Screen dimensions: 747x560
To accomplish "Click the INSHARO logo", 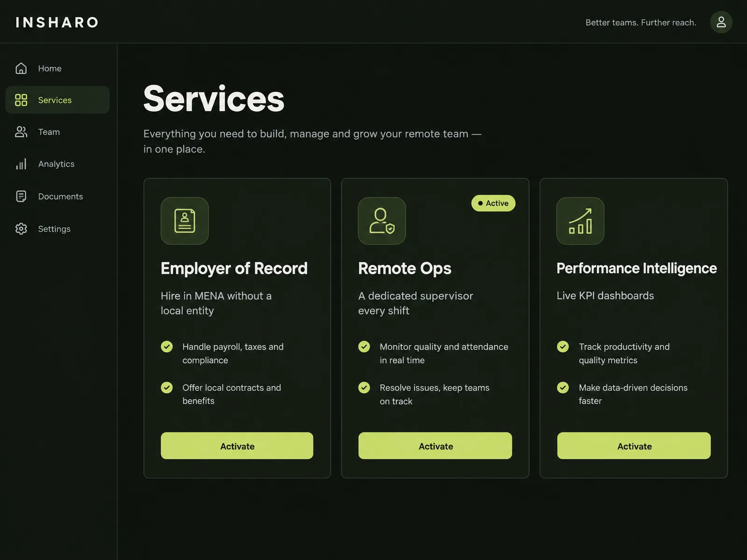I will pos(57,22).
